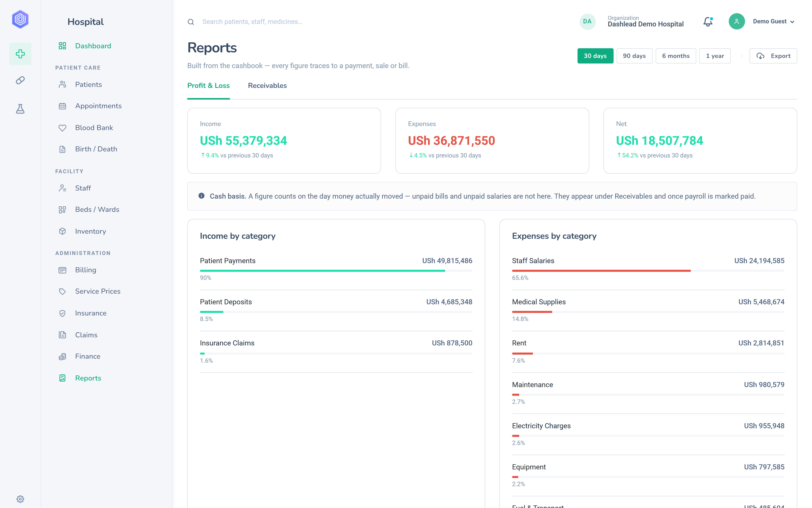This screenshot has width=812, height=508.
Task: Click the Patients people icon
Action: [62, 84]
